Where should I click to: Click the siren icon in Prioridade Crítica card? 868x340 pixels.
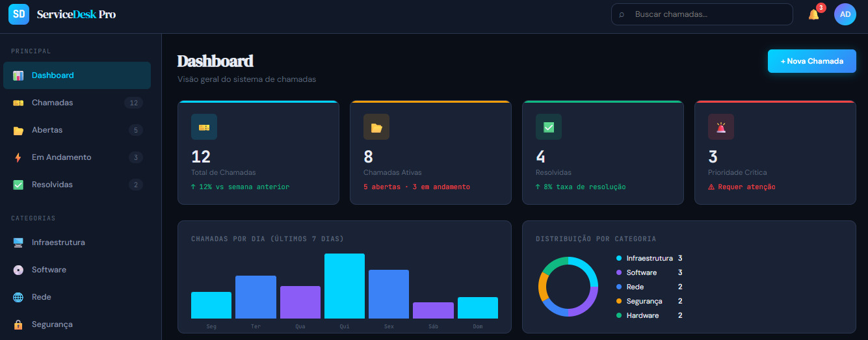721,127
